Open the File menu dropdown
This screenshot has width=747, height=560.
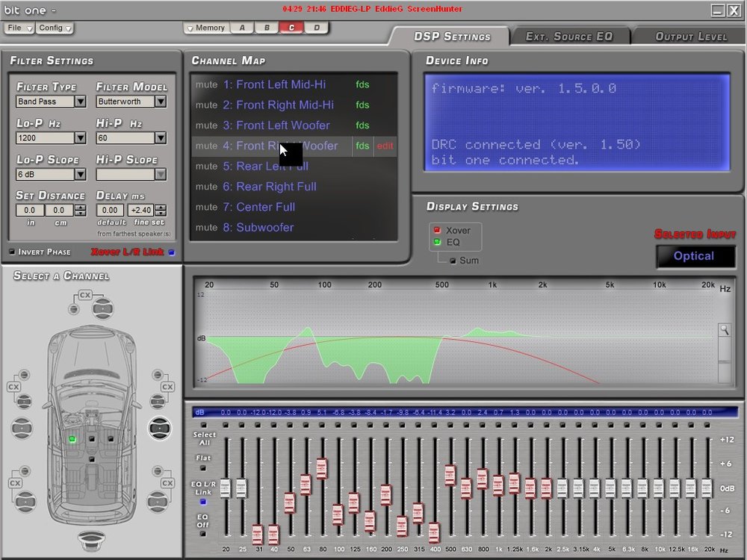point(19,28)
